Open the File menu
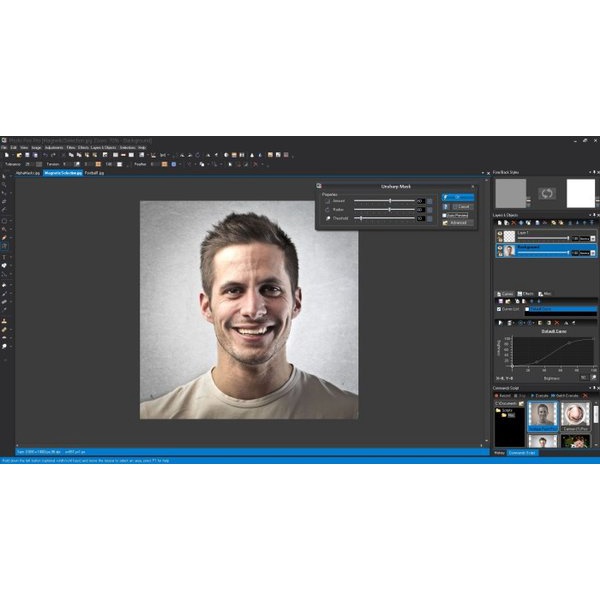The width and height of the screenshot is (600, 600). 4,148
